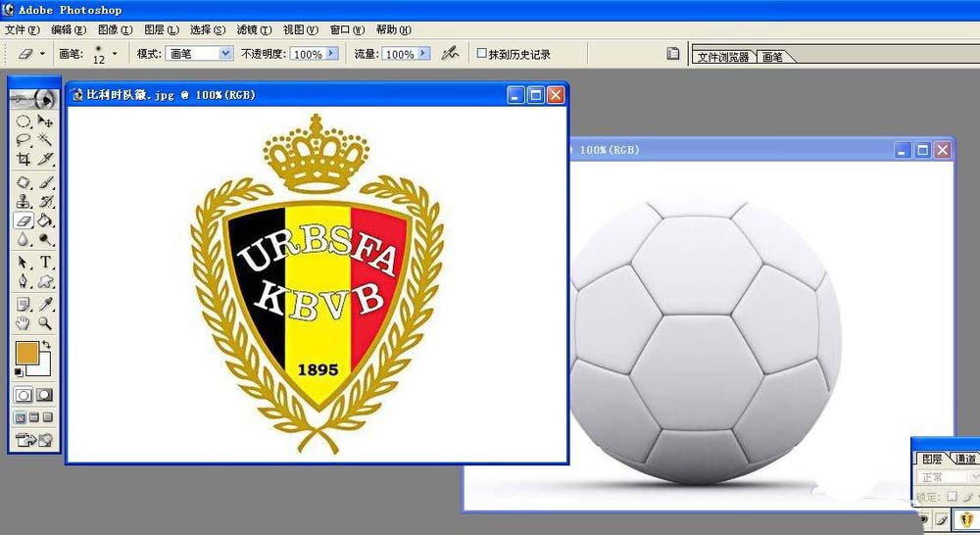Select the Blur (water drop) tool
This screenshot has width=980, height=535.
24,239
